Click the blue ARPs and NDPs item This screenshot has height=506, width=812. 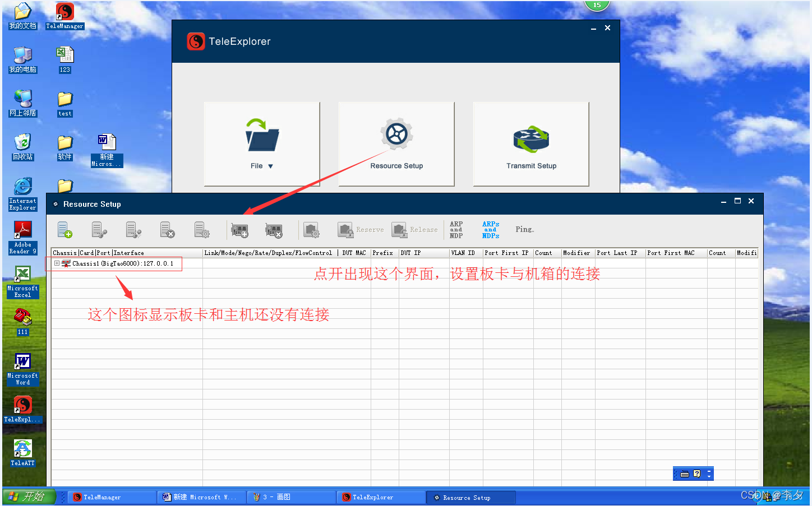pyautogui.click(x=491, y=230)
